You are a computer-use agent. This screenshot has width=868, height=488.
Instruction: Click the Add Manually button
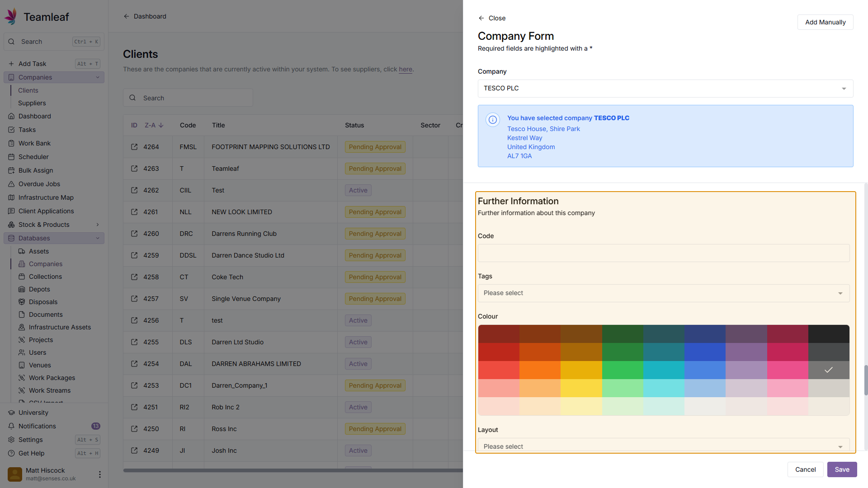(x=825, y=22)
